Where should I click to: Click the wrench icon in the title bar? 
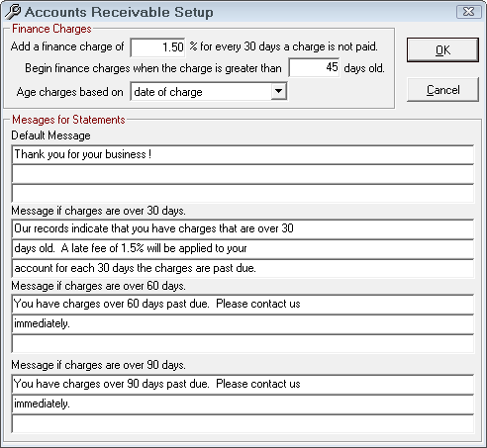[x=13, y=12]
